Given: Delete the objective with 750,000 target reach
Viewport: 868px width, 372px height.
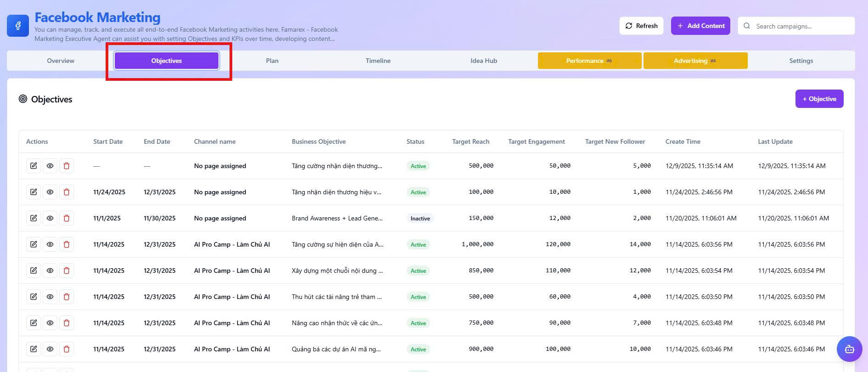Looking at the screenshot, I should click(x=67, y=323).
